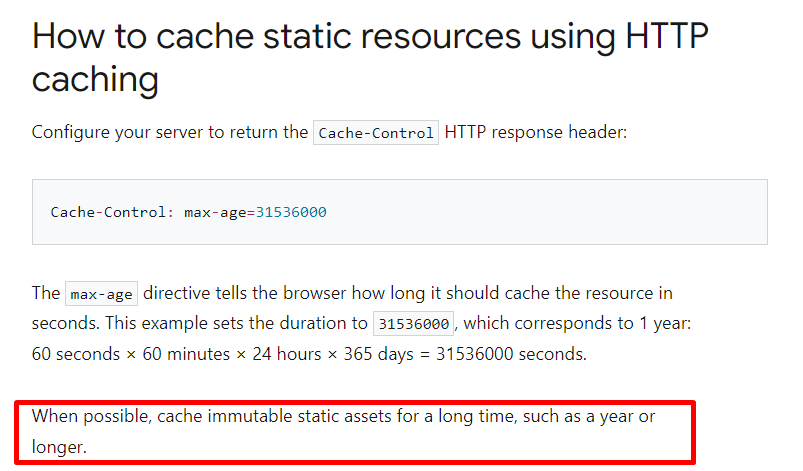This screenshot has width=803, height=471.
Task: Click "Cache-Control:" inside the code block
Action: point(109,212)
